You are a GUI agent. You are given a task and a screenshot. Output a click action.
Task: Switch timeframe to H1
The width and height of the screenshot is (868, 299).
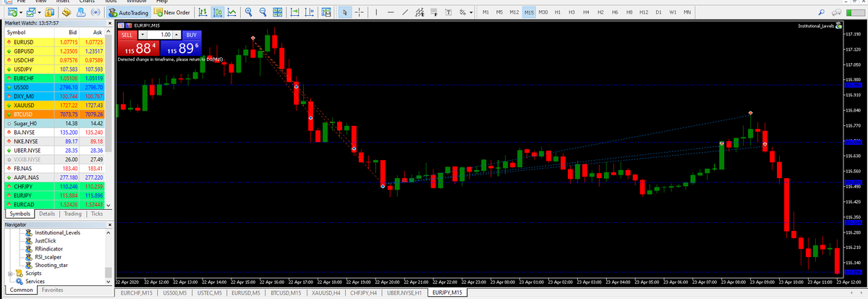(558, 12)
